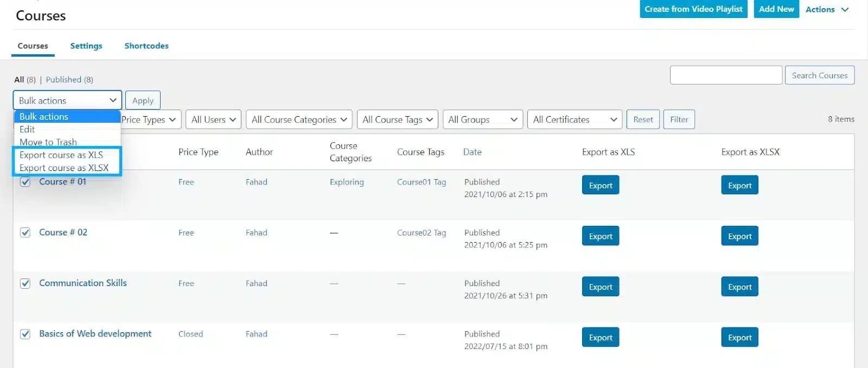This screenshot has height=368, width=868.
Task: Switch to the Settings tab
Action: pyautogui.click(x=86, y=46)
